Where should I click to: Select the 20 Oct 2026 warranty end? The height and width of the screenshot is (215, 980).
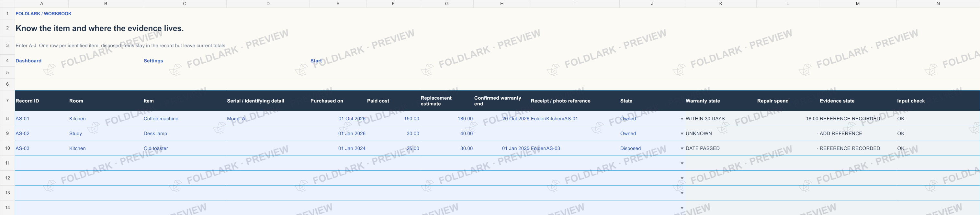point(502,119)
